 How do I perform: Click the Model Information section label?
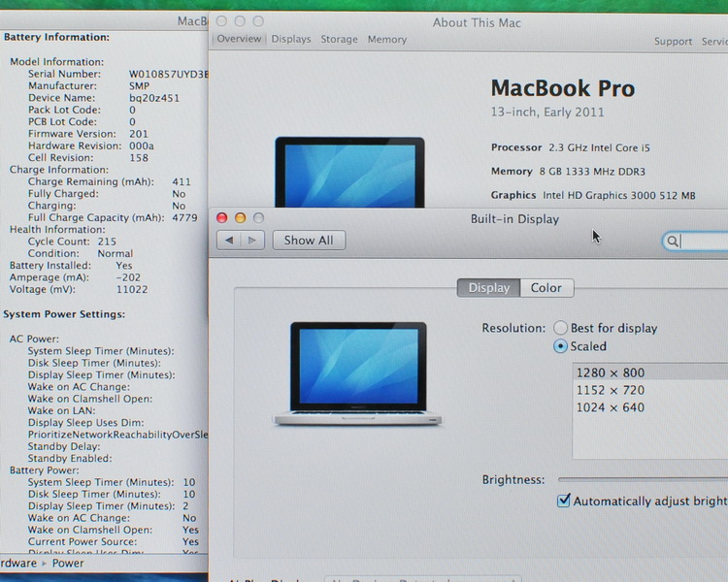pos(57,62)
